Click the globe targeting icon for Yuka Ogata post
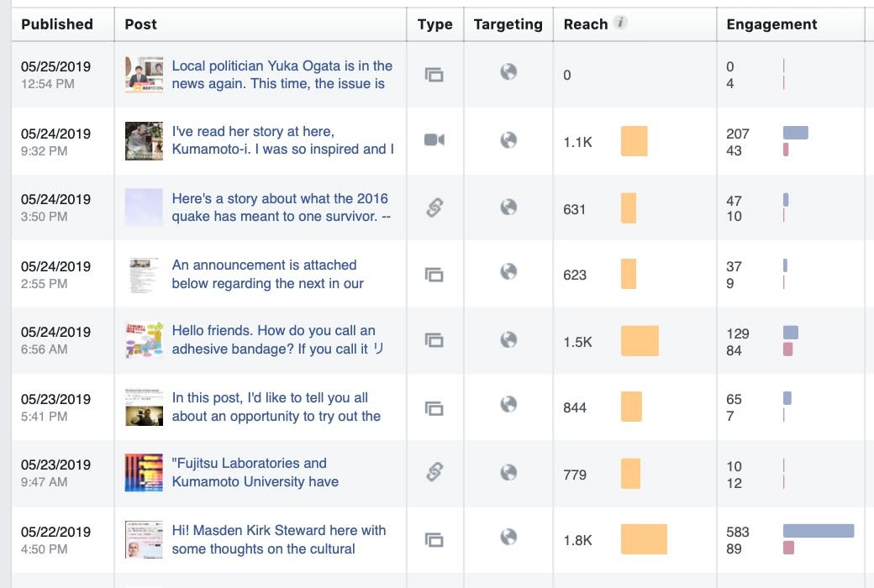 point(508,72)
